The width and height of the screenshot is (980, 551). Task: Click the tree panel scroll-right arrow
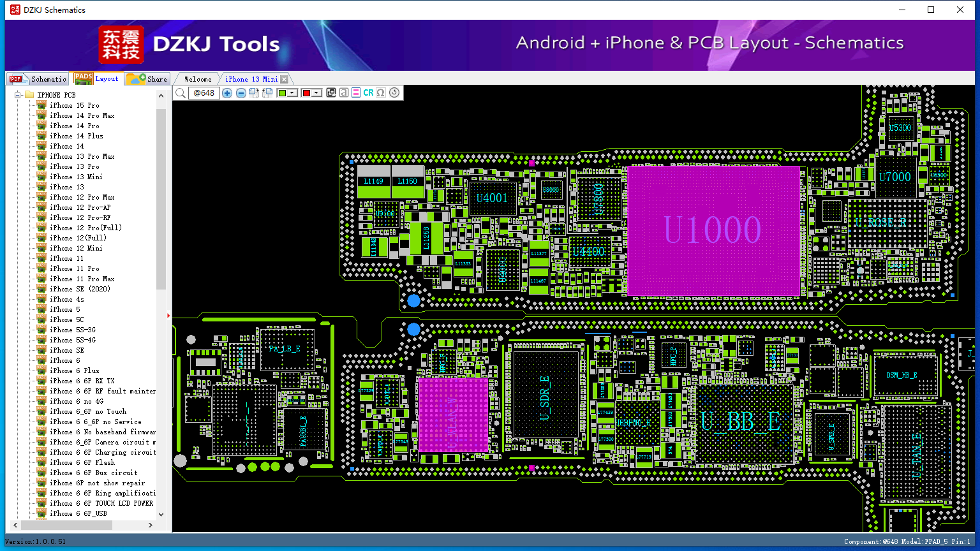[151, 525]
